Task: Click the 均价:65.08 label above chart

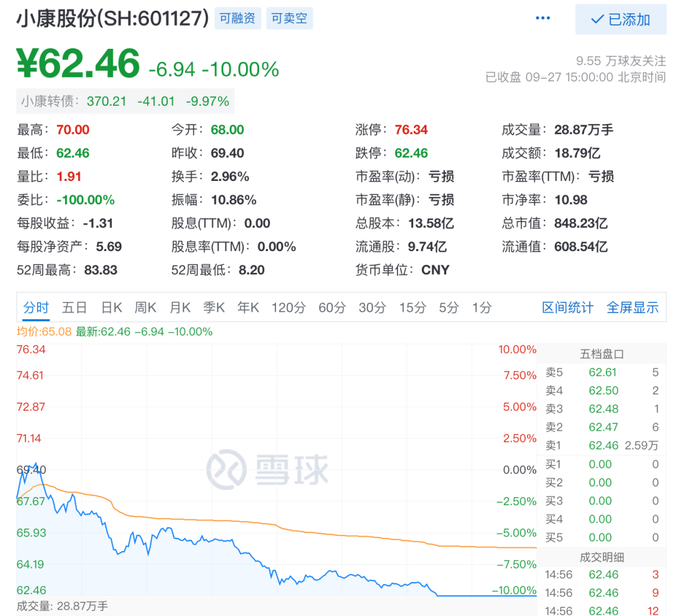Action: coord(44,332)
